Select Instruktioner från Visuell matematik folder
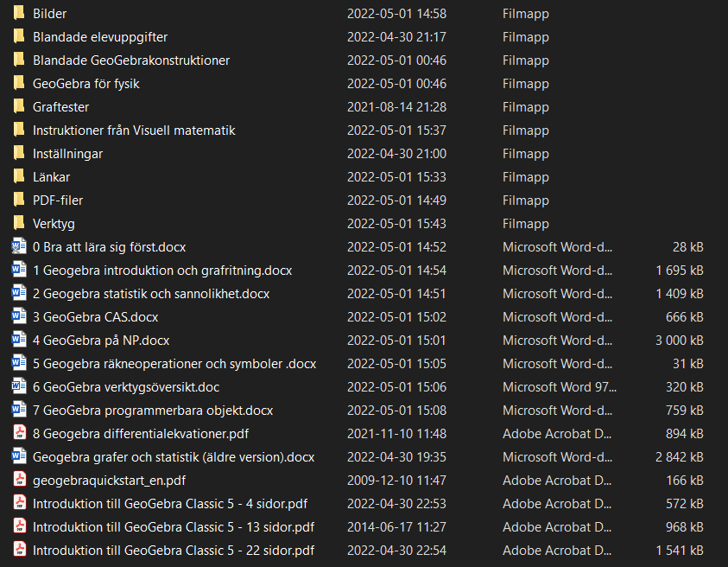Screen dimensions: 728x567 134,131
